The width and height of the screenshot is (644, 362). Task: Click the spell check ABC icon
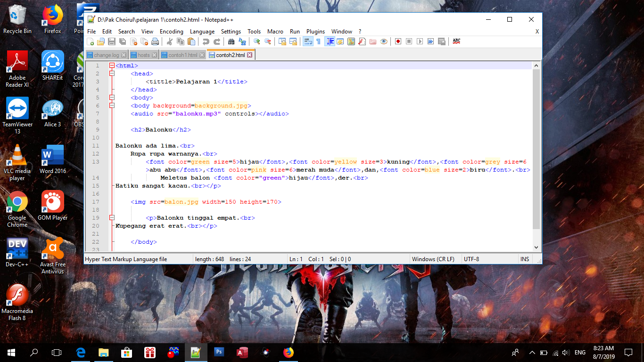point(456,41)
